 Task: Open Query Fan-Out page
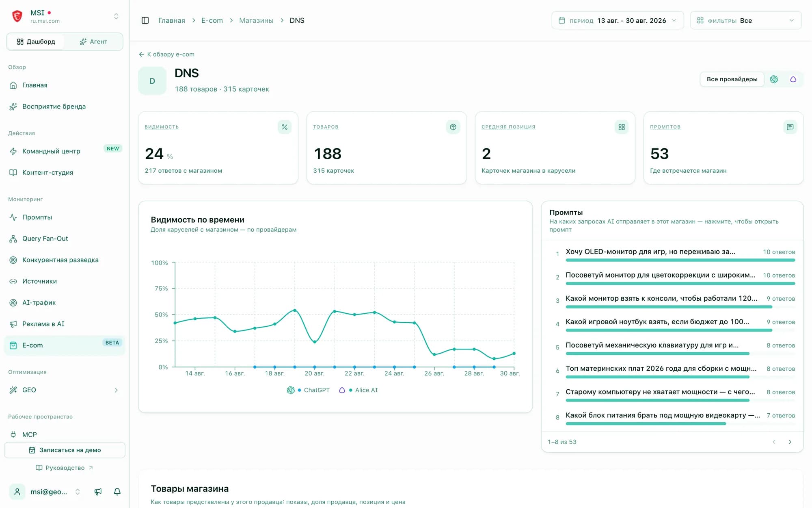coord(65,239)
